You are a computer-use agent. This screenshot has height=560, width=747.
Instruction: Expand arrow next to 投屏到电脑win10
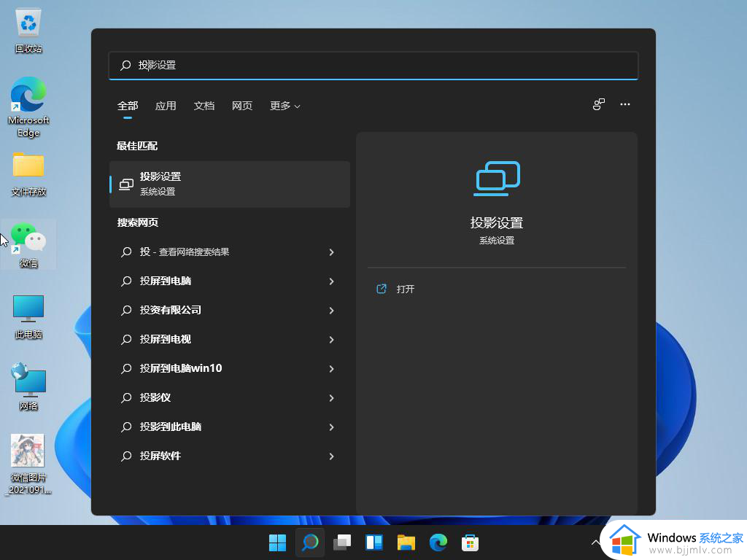332,368
